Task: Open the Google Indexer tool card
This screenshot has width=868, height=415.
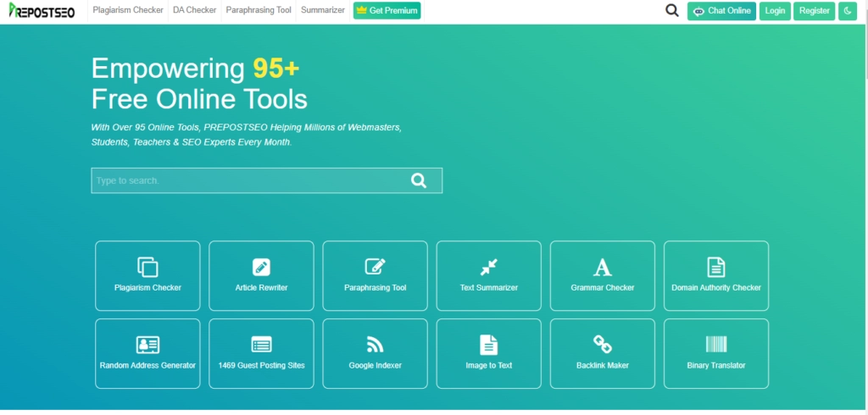Action: 375,354
